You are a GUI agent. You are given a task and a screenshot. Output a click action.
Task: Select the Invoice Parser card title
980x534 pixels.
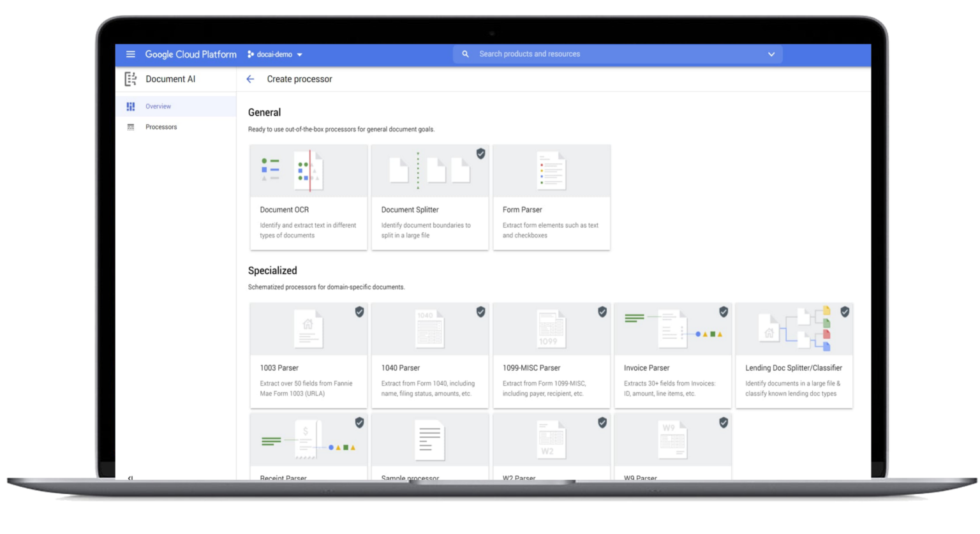[x=647, y=368]
